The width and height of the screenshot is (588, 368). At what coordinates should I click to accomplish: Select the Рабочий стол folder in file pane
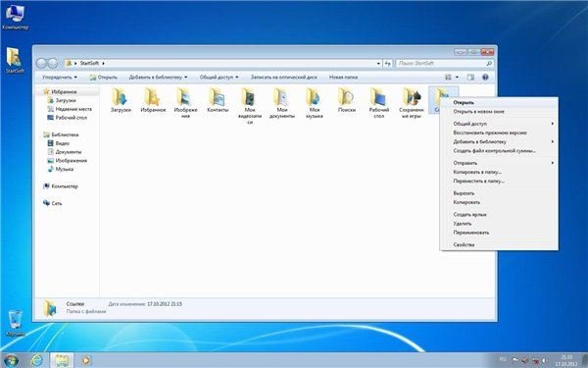click(x=378, y=103)
